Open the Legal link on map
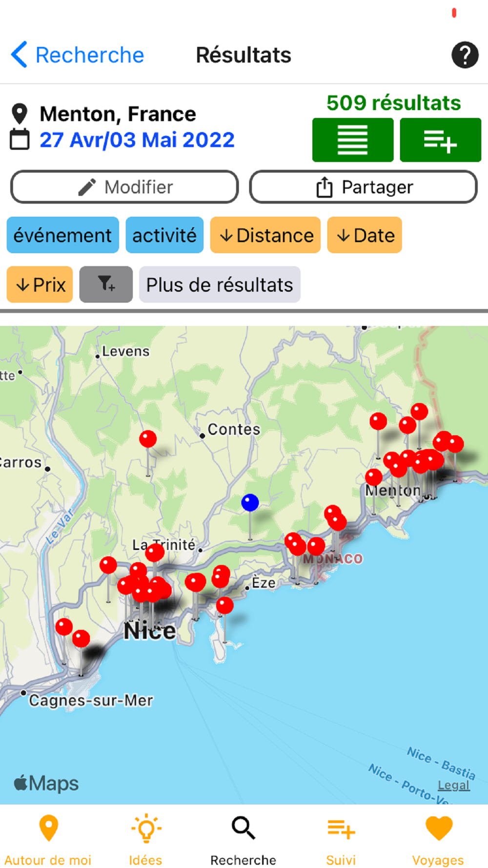The width and height of the screenshot is (488, 868). point(453,785)
